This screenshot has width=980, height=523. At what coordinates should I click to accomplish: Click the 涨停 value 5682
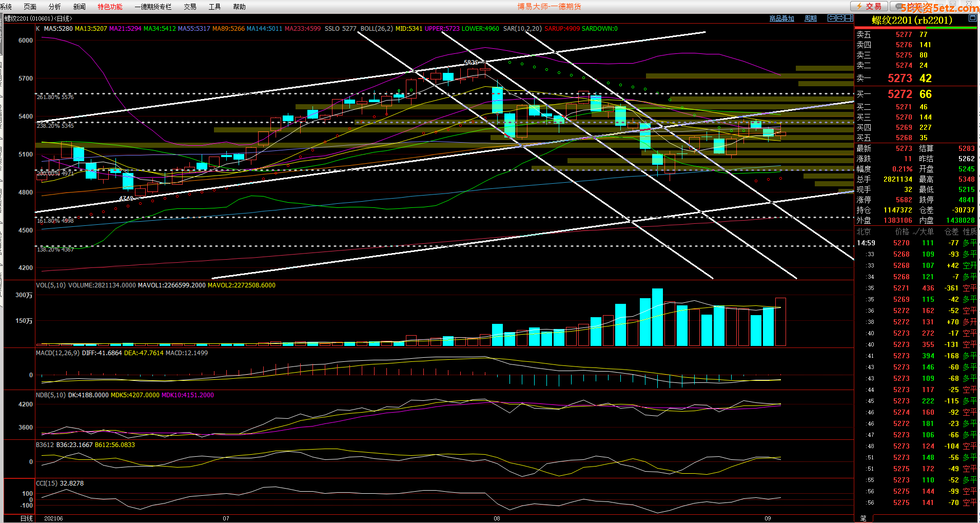(x=904, y=200)
